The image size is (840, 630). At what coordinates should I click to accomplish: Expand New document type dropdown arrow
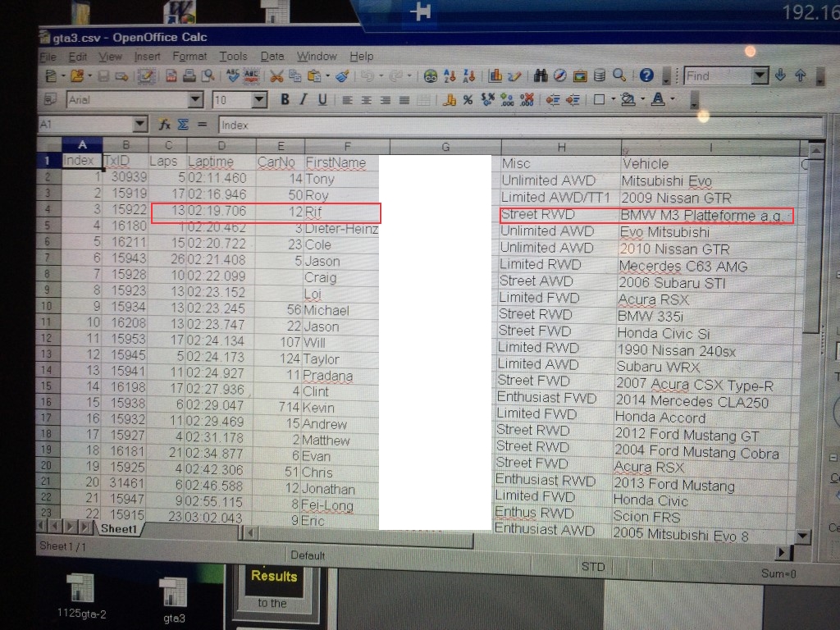62,76
